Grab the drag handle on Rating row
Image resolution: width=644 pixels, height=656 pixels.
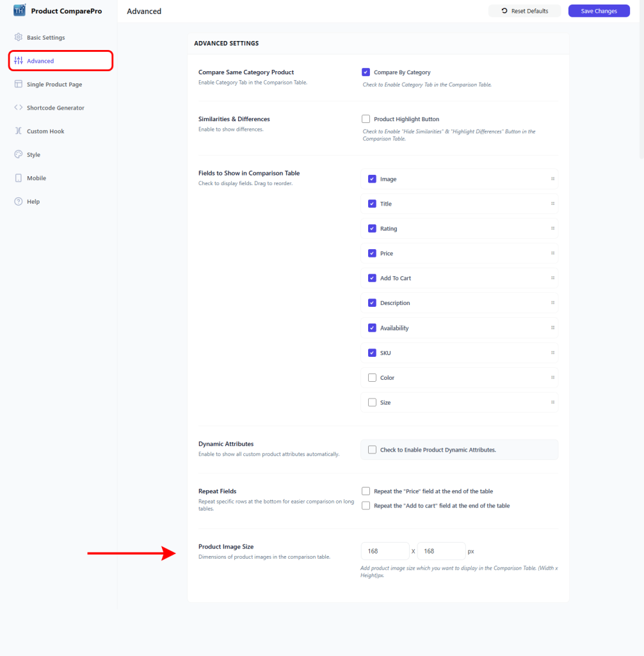coord(552,229)
